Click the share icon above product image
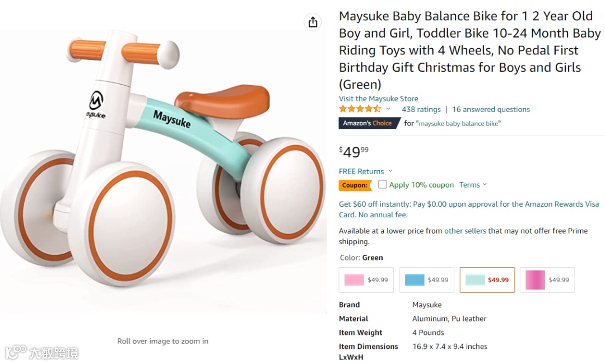The height and width of the screenshot is (364, 605). [x=313, y=22]
